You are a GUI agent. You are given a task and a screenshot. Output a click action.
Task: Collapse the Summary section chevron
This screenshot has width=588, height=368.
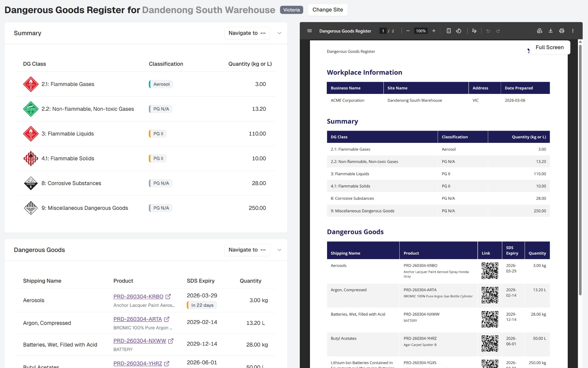pyautogui.click(x=279, y=33)
